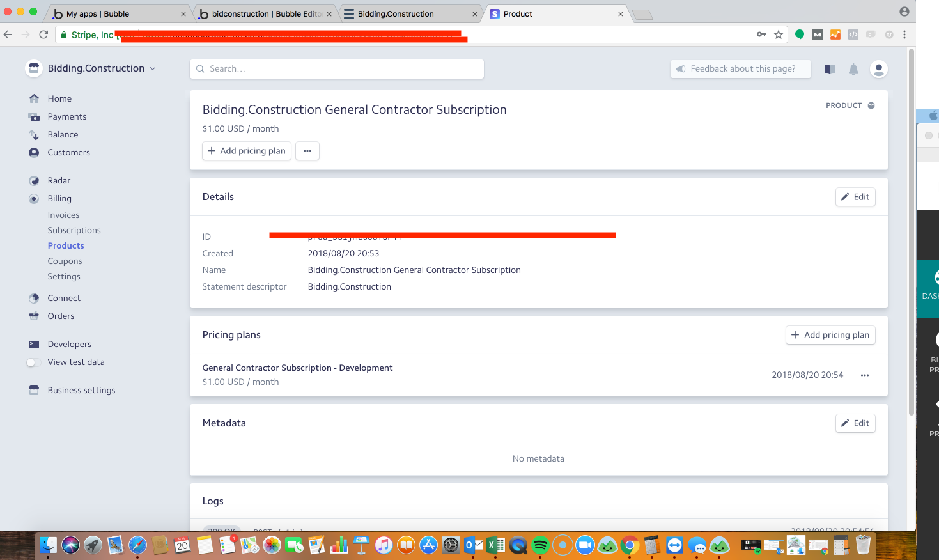Screen dimensions: 939x560
Task: Open a new browser tab
Action: (x=642, y=15)
